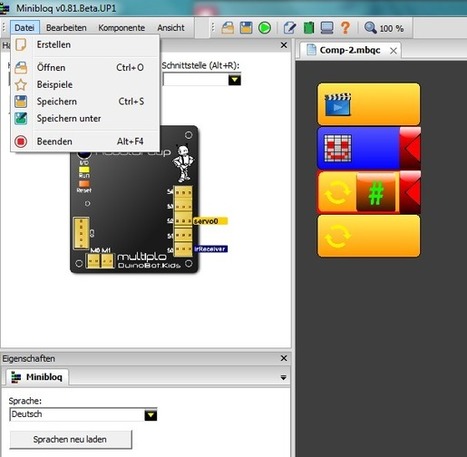The height and width of the screenshot is (457, 467).
Task: Click the Schnittstelle input field
Action: pyautogui.click(x=195, y=80)
